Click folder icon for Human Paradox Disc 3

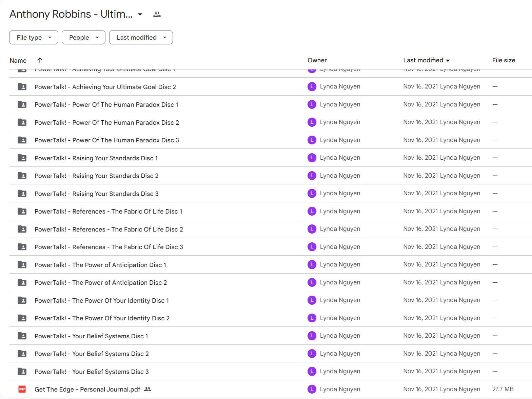pos(22,140)
